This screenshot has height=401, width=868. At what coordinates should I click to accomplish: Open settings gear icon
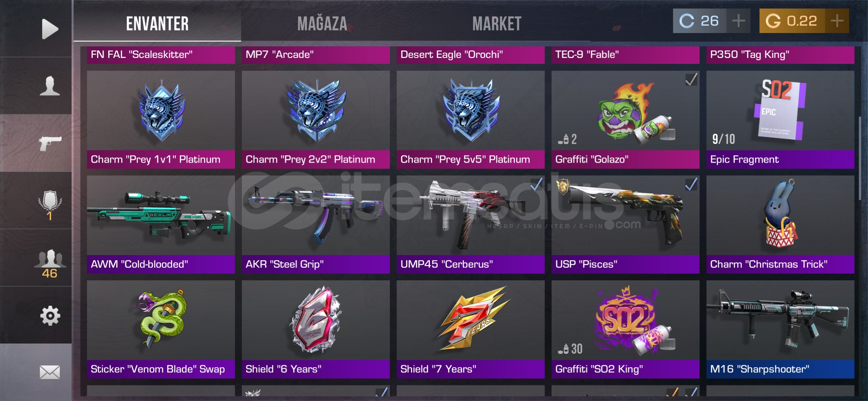tap(50, 316)
